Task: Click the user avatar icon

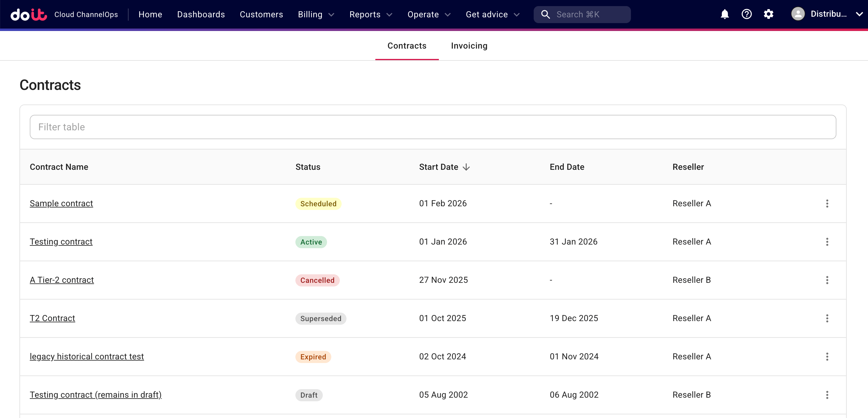Action: pyautogui.click(x=797, y=14)
